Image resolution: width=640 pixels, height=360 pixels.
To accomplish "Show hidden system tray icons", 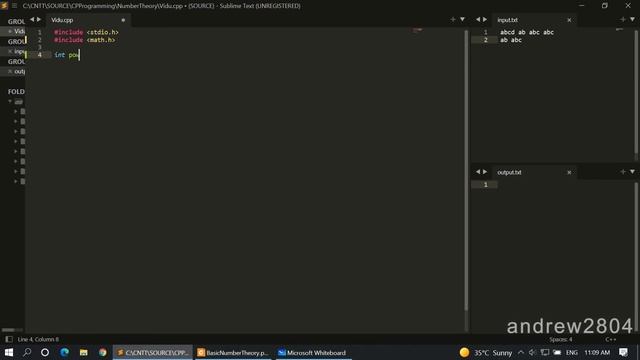I will click(x=521, y=352).
